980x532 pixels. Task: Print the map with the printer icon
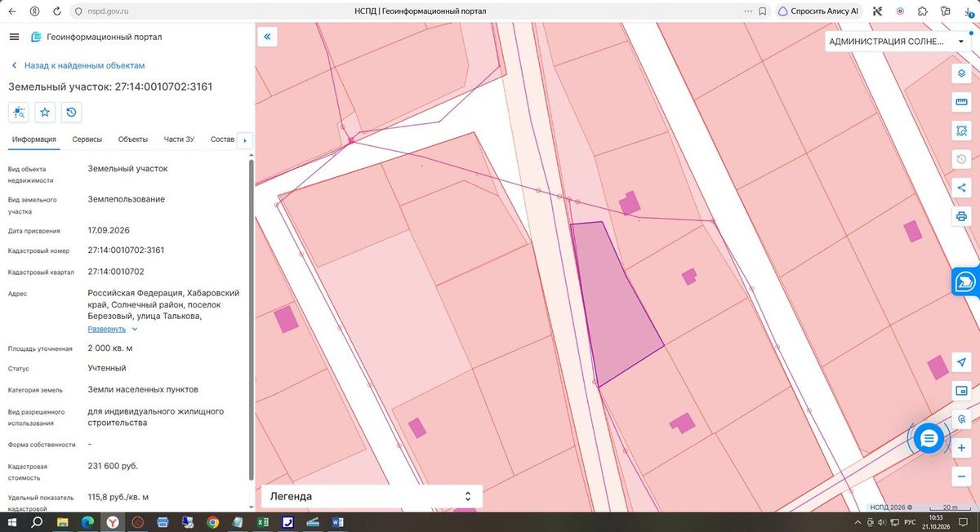click(x=961, y=216)
